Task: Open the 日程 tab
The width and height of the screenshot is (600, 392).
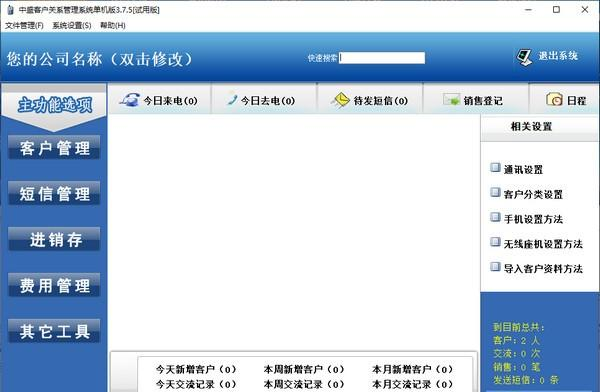Action: tap(565, 100)
